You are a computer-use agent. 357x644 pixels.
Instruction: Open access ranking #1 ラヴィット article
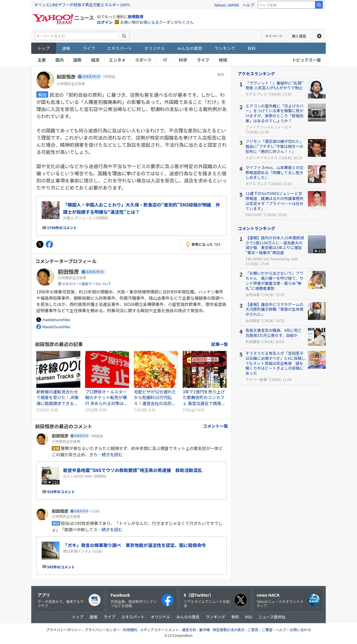[274, 85]
